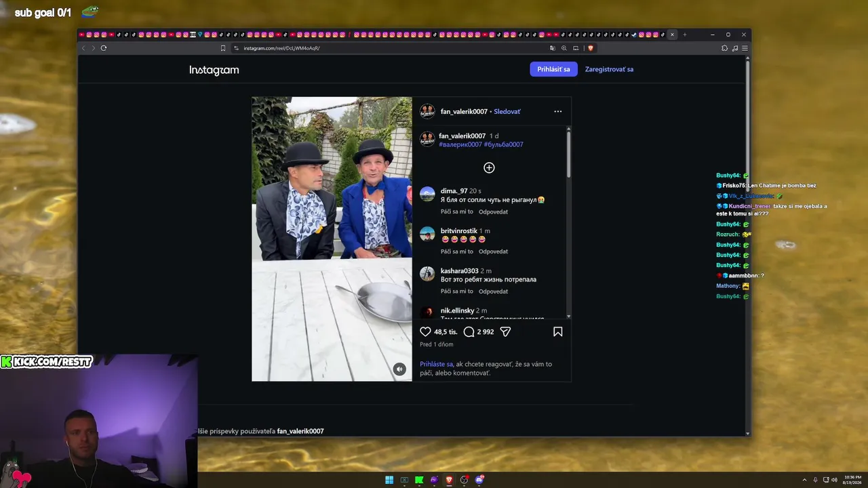Open the browser extensions puzzle icon
This screenshot has width=868, height=488.
coord(724,48)
